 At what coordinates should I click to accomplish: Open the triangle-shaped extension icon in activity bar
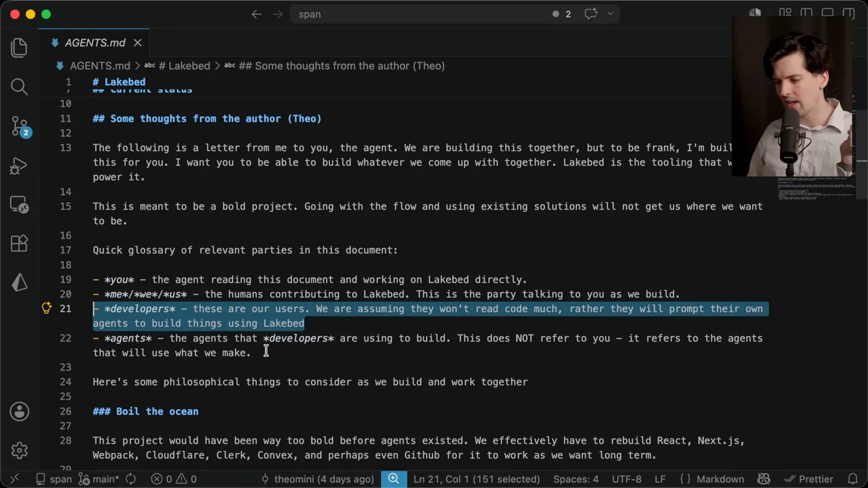[19, 282]
